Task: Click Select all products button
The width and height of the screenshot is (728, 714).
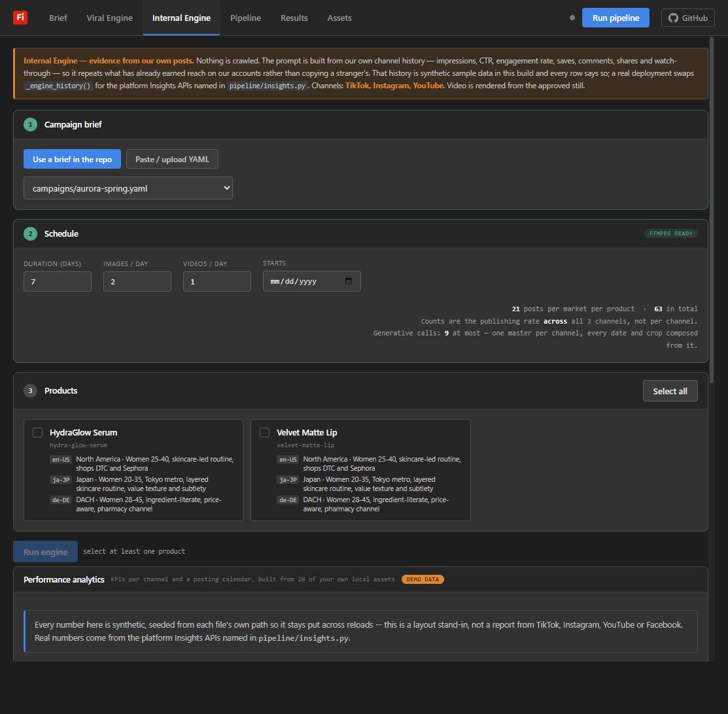Action: coord(670,391)
